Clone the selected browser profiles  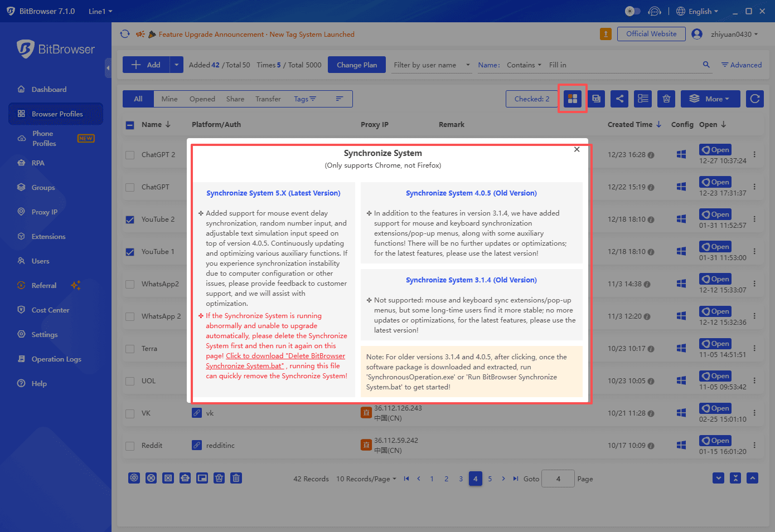(596, 99)
